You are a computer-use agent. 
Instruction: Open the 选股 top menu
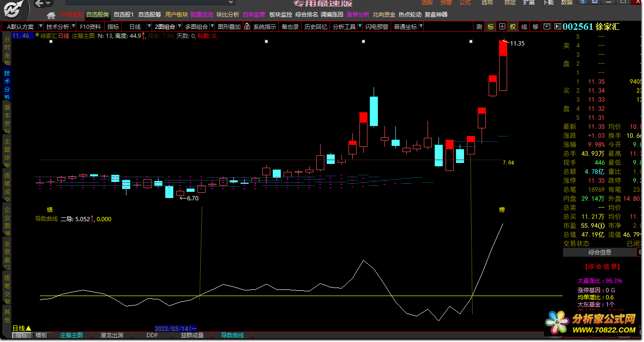427,3
